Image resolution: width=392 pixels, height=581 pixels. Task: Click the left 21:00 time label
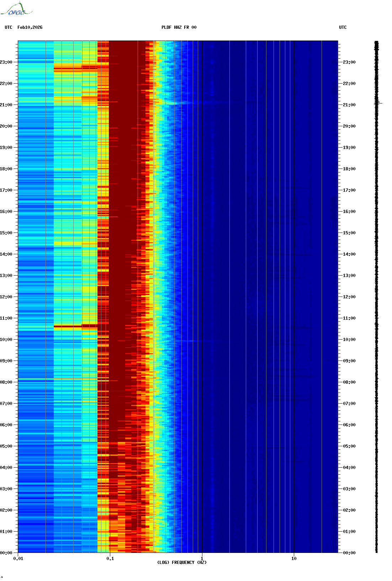[6, 105]
